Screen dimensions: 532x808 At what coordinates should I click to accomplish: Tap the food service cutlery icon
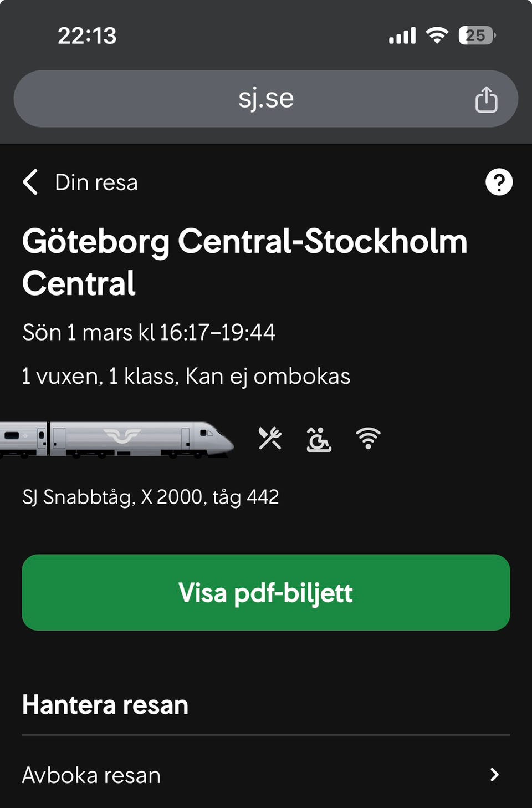[x=270, y=438]
